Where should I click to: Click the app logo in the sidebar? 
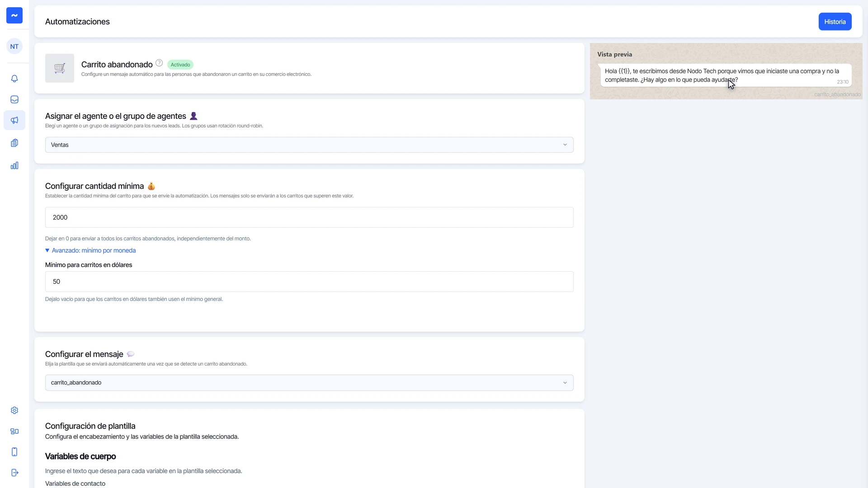coord(14,15)
